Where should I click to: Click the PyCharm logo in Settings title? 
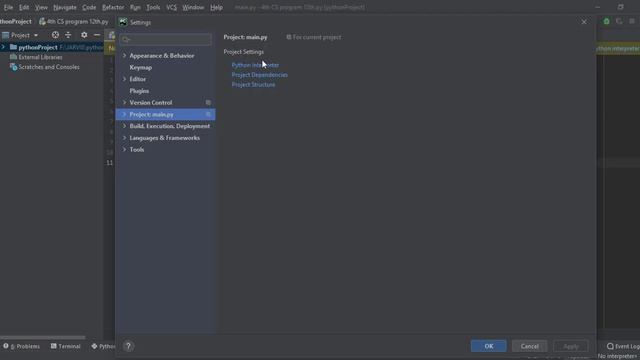coord(123,22)
